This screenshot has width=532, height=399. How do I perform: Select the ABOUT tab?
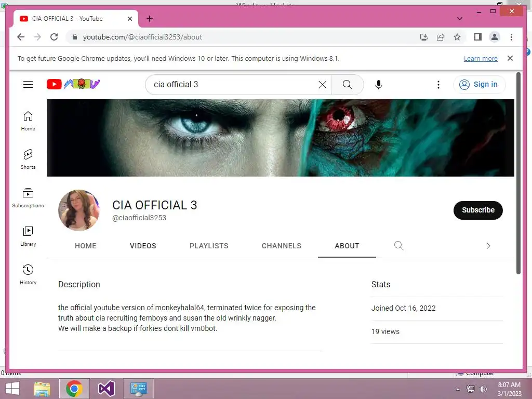(347, 246)
